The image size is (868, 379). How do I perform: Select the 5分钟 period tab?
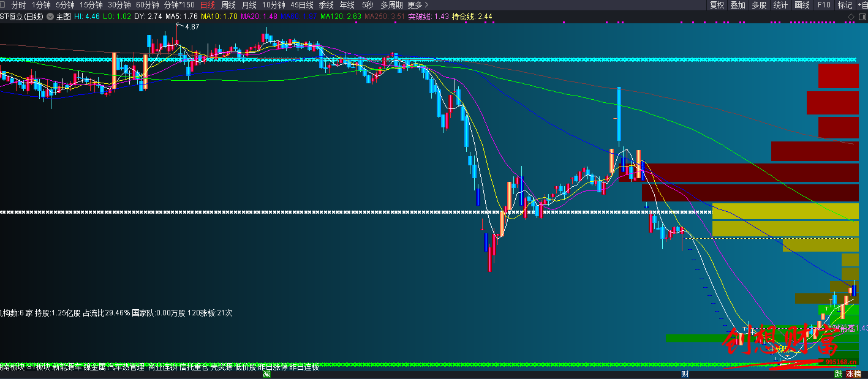pos(65,5)
